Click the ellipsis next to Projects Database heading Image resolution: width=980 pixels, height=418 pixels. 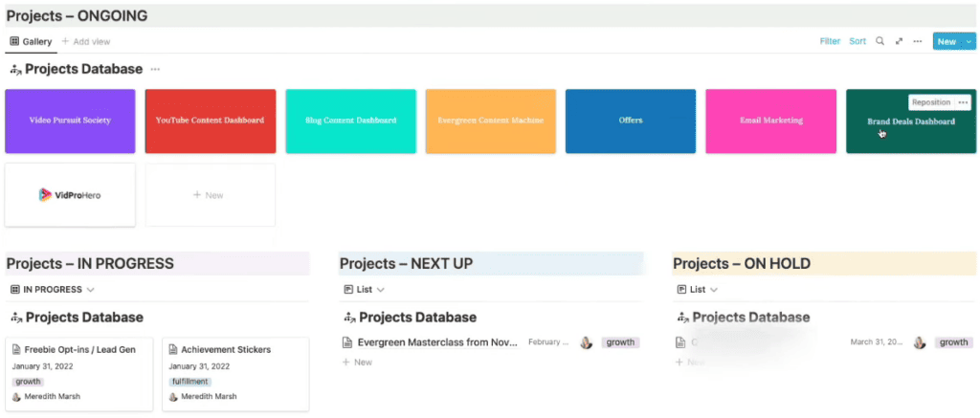click(x=155, y=70)
